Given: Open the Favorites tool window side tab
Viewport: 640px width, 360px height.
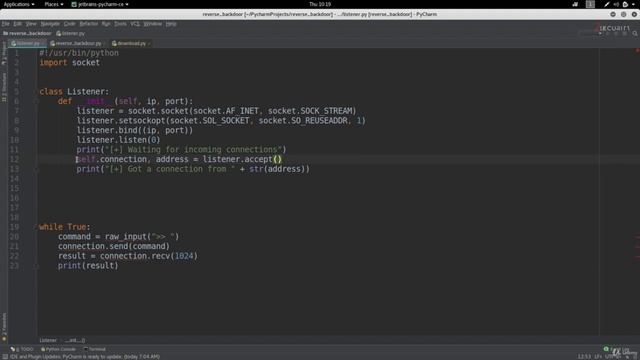Looking at the screenshot, I should 4,327.
